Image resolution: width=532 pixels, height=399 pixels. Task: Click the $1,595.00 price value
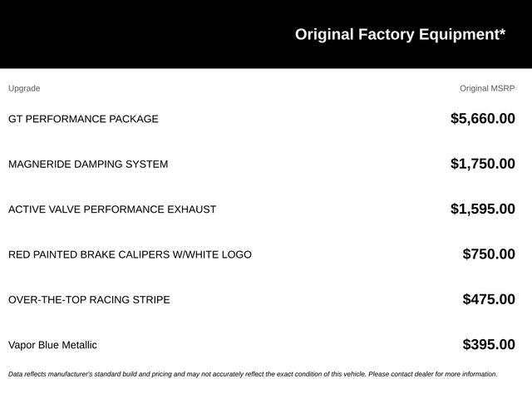tap(482, 209)
